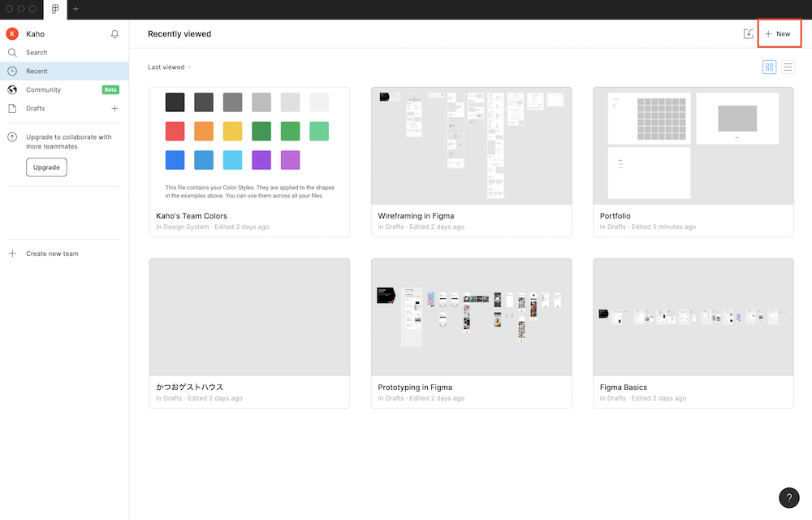This screenshot has width=812, height=520.
Task: Add a new draft with plus icon
Action: tap(114, 108)
